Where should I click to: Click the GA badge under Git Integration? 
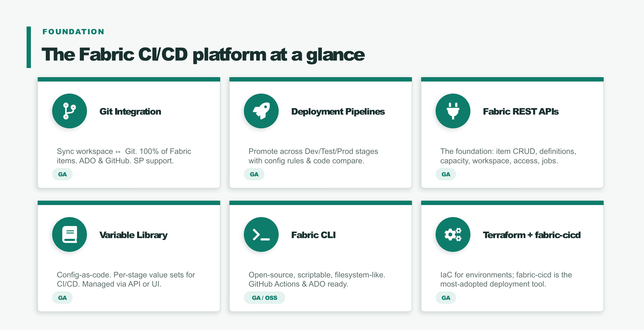(x=63, y=174)
